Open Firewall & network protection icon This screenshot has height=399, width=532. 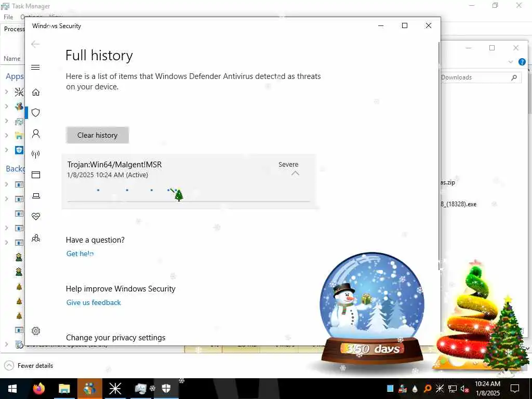click(x=36, y=154)
